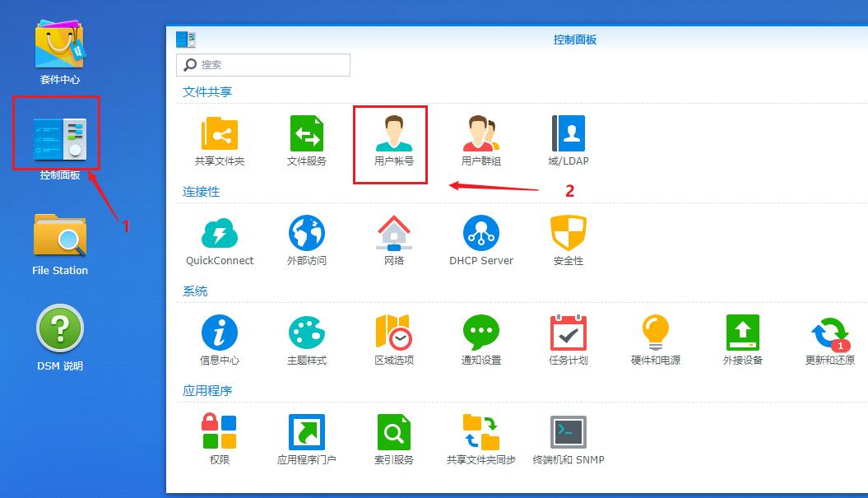打开QuickConnect设置

pyautogui.click(x=220, y=239)
